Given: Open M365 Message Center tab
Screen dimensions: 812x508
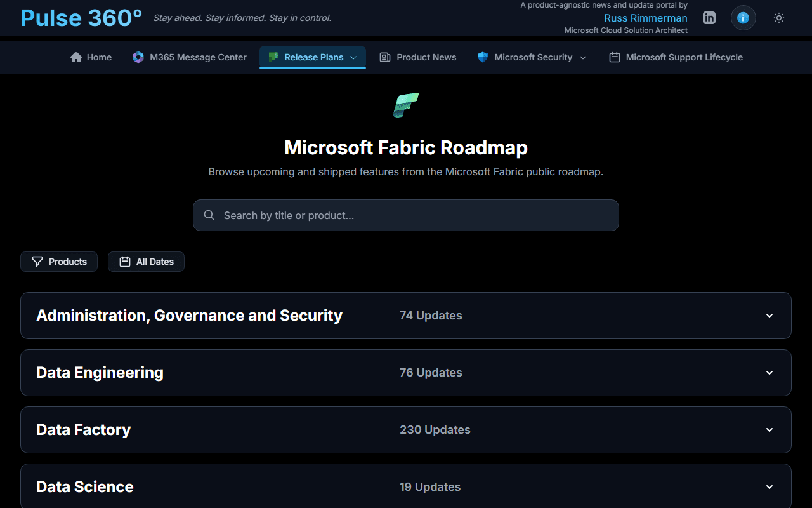Looking at the screenshot, I should click(x=189, y=57).
